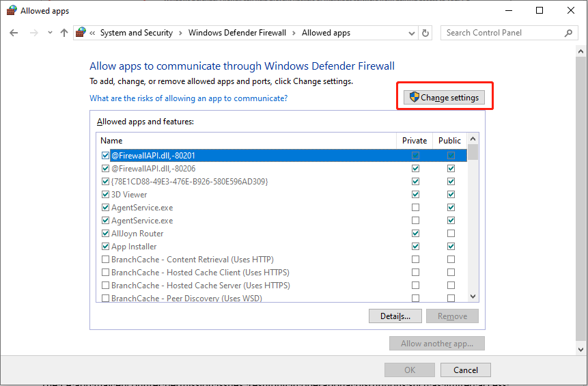Click the Private column header
The width and height of the screenshot is (588, 386).
[415, 141]
